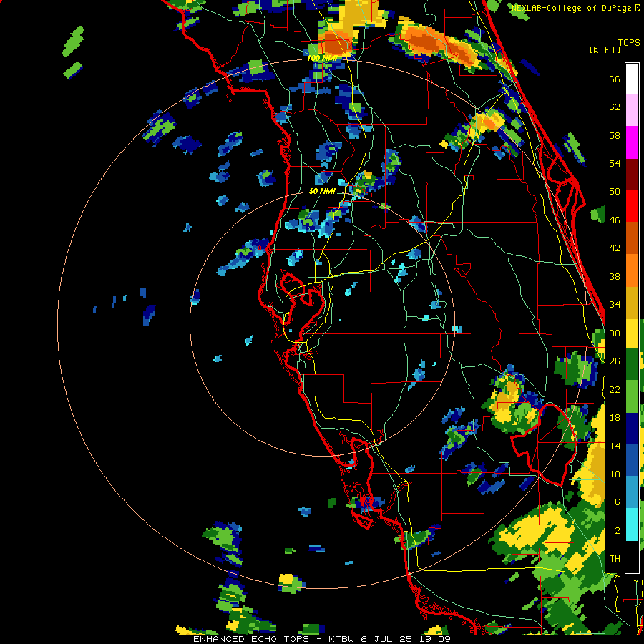Screen dimensions: 644x644
Task: Click the 14 legend scale value
Action: tap(615, 446)
